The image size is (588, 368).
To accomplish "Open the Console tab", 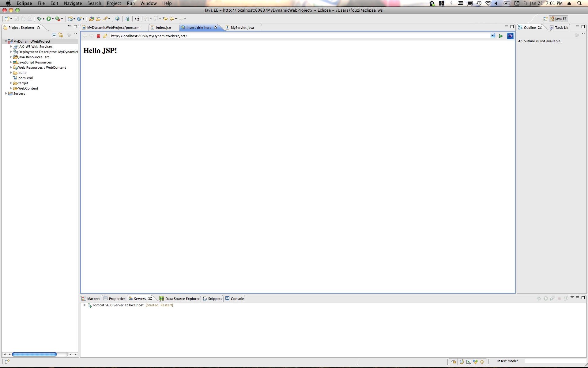I will tap(235, 299).
